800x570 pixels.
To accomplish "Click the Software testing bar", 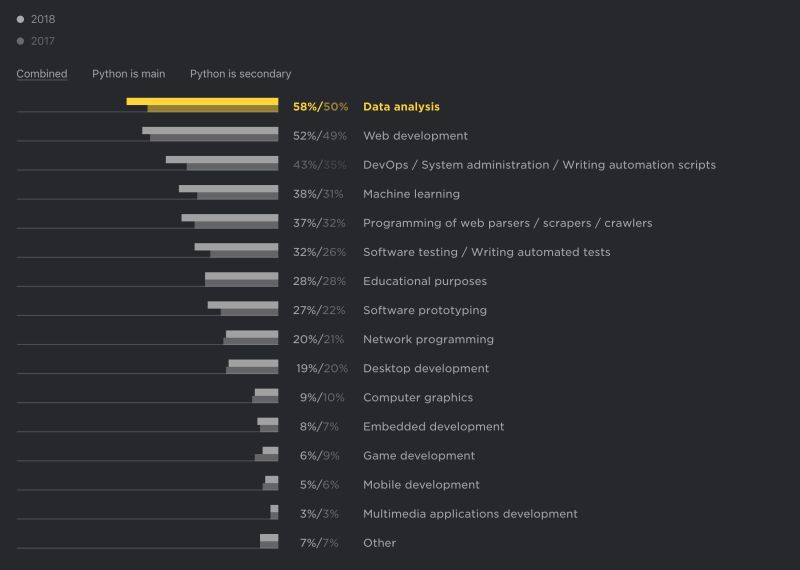I will coord(236,251).
